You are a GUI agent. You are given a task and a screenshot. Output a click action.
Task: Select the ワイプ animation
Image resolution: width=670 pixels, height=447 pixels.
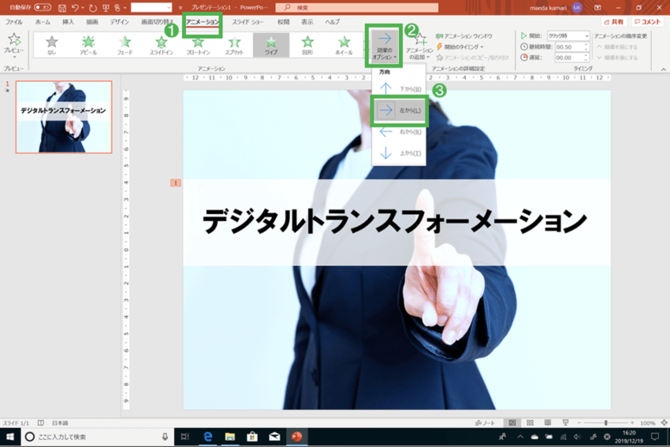[271, 45]
